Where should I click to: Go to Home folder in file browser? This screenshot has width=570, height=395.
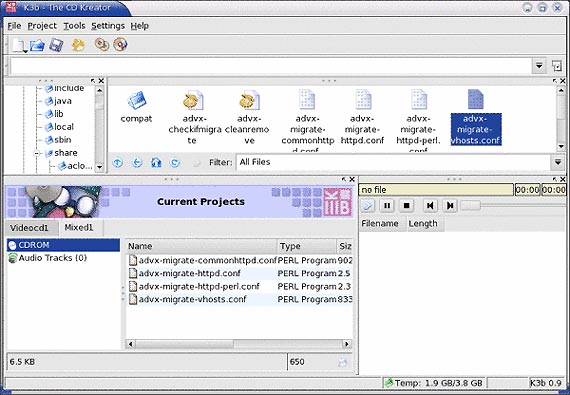point(156,162)
